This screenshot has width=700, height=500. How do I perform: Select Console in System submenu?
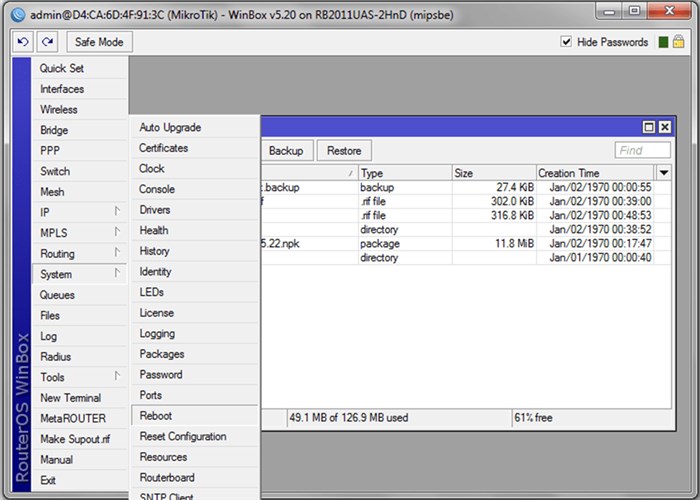click(195, 189)
